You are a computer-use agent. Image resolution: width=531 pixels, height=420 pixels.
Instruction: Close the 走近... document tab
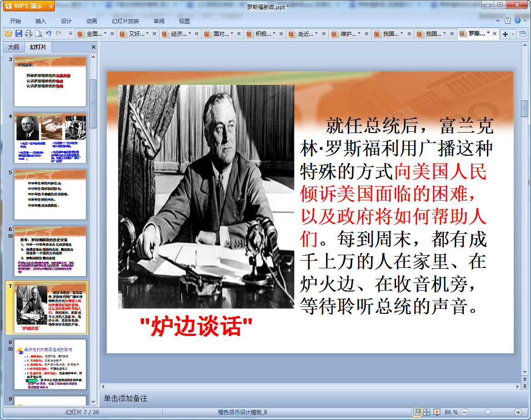[x=324, y=34]
